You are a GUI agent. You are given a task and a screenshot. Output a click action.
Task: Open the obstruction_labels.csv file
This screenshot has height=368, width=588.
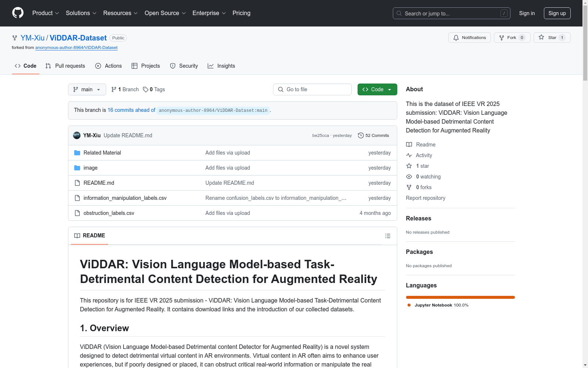point(109,213)
